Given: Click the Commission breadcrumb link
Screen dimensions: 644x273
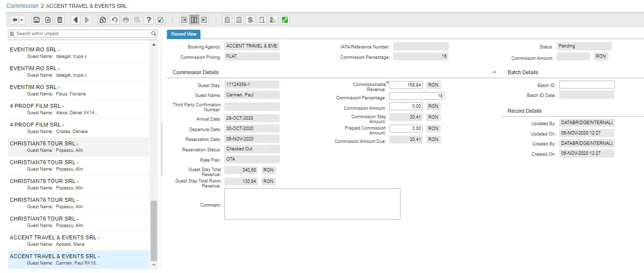Looking at the screenshot, I should (x=22, y=6).
